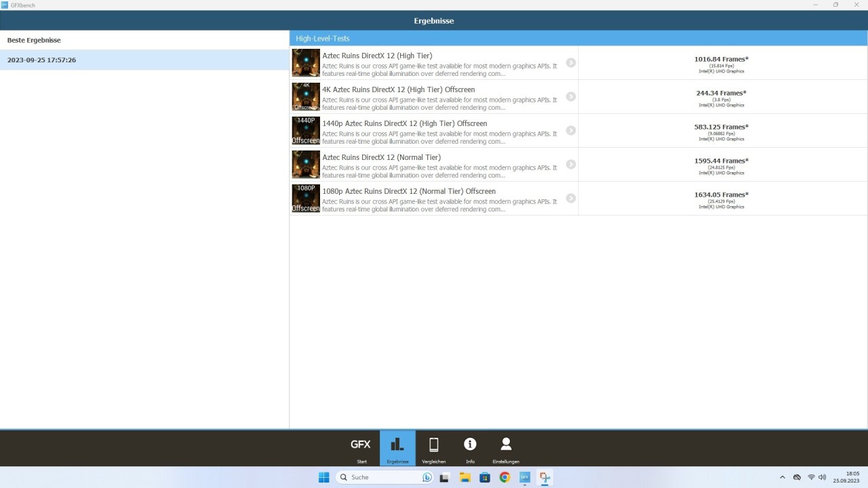This screenshot has width=868, height=488.
Task: Open the Info tab
Action: pyautogui.click(x=470, y=448)
